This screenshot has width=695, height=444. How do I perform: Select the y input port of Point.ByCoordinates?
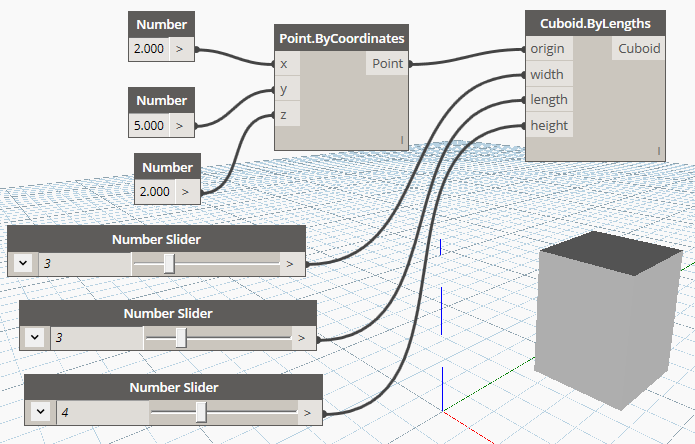coord(287,89)
